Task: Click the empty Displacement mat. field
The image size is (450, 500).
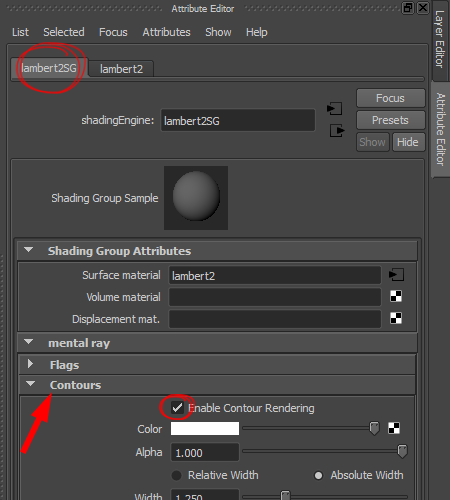Action: 275,319
